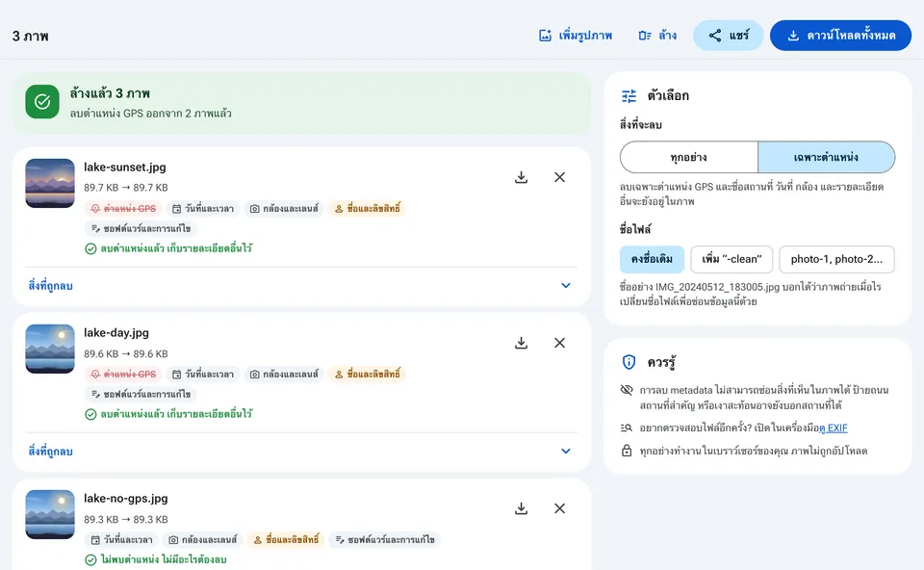Click the ตัวเลือก options sliders icon
This screenshot has height=570, width=924.
(x=629, y=95)
